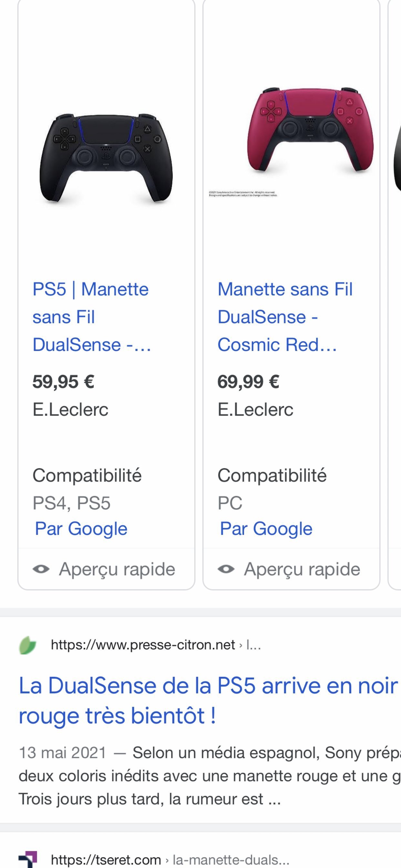Click the 69,99 € price
Image resolution: width=401 pixels, height=868 pixels.
pyautogui.click(x=248, y=382)
